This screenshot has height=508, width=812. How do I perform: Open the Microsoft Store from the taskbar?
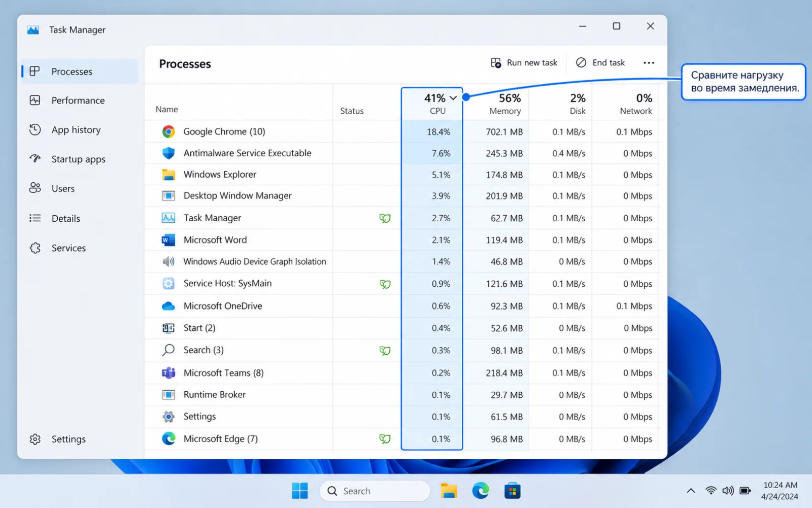(513, 491)
